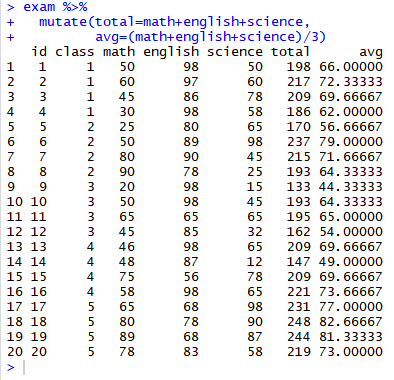Click english score 83 in row 20

tap(191, 352)
